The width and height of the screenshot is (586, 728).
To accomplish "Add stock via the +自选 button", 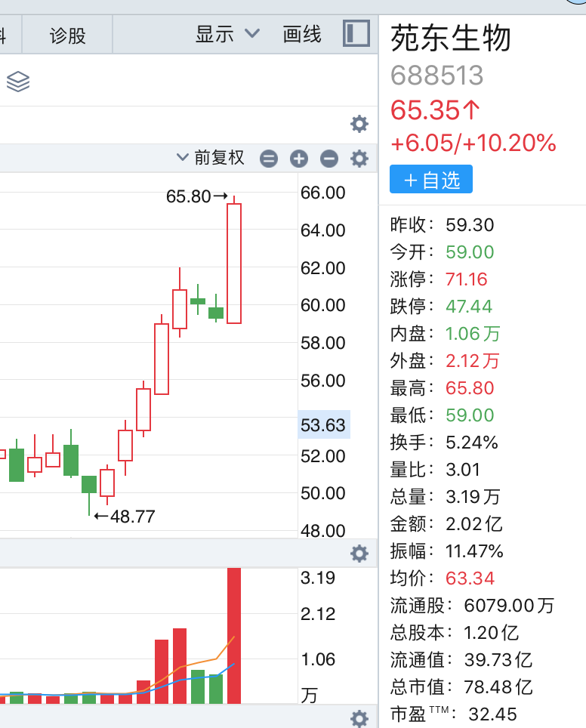I will click(431, 180).
